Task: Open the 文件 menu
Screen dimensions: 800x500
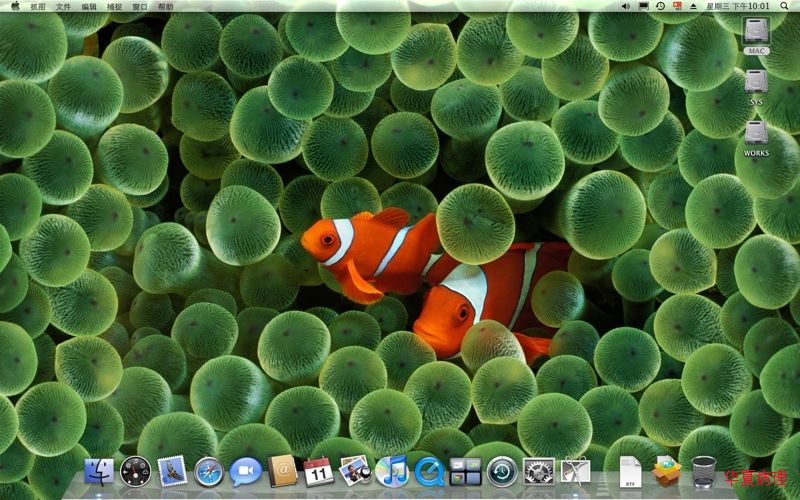Action: 63,7
